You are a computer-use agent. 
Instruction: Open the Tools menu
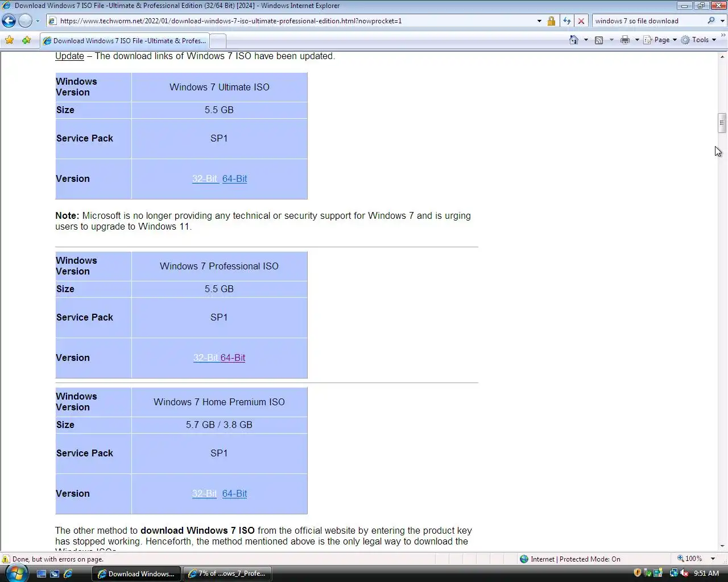699,40
